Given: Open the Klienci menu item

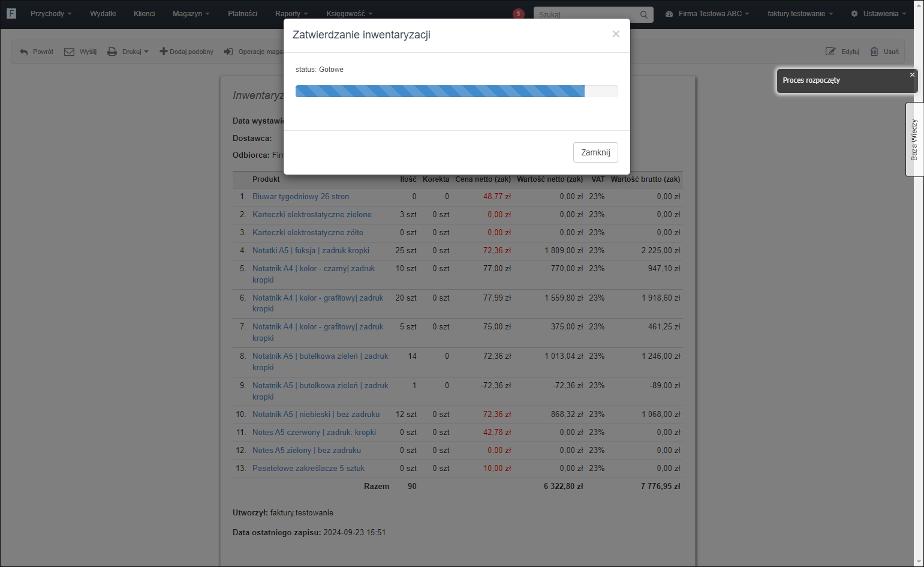Looking at the screenshot, I should pos(145,14).
